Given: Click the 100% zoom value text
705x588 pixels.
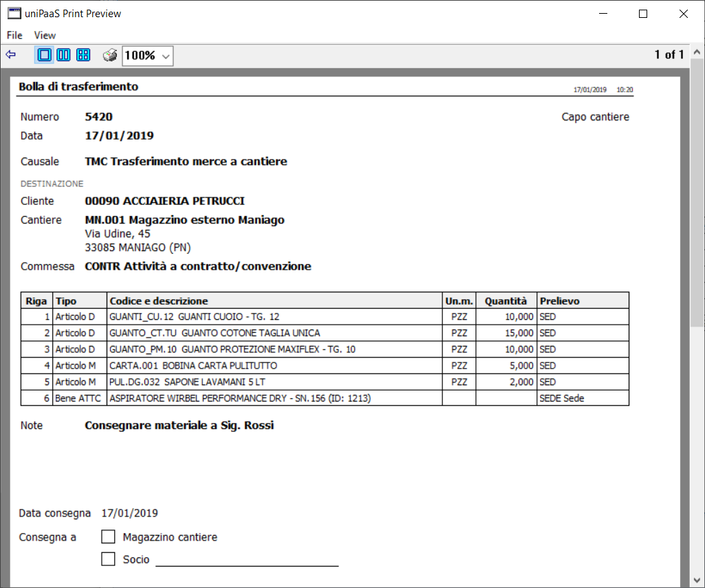Looking at the screenshot, I should [x=140, y=56].
